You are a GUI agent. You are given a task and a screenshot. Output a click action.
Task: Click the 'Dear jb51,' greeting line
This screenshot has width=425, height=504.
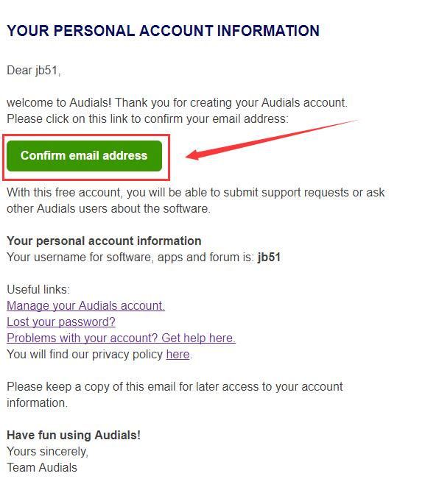coord(33,71)
